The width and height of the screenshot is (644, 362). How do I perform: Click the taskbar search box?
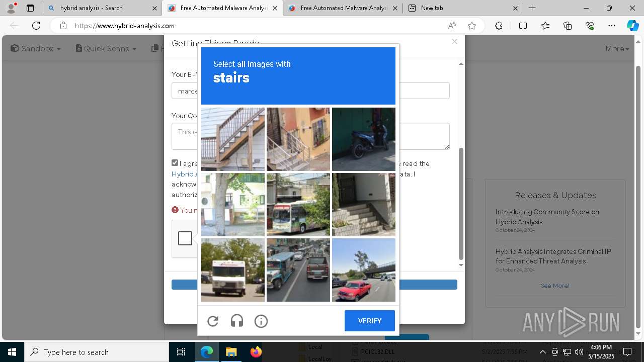97,352
